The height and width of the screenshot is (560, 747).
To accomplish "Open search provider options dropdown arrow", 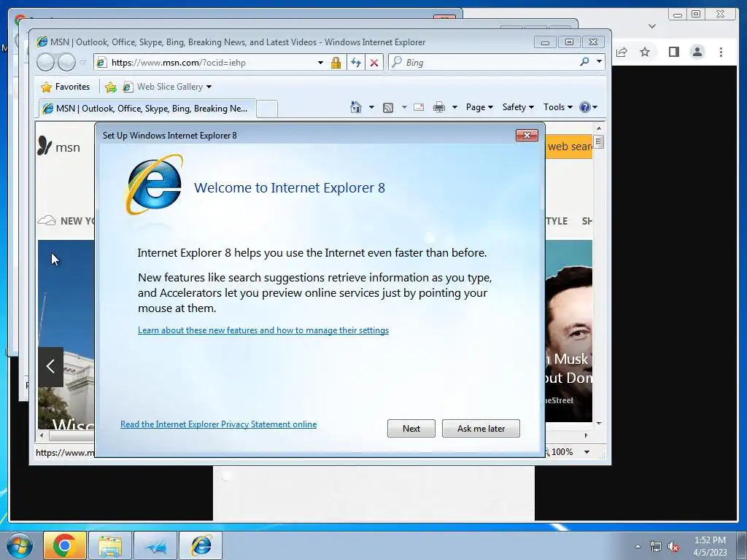I will click(x=599, y=61).
